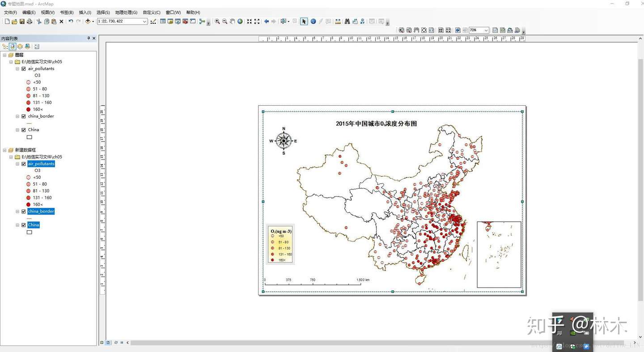Click the Add Data icon
The height and width of the screenshot is (352, 644).
coord(88,21)
